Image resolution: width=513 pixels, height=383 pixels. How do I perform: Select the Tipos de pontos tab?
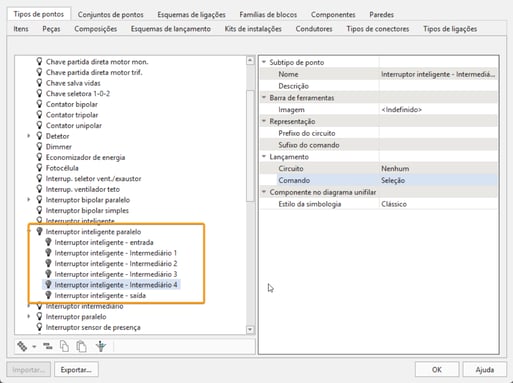[39, 14]
